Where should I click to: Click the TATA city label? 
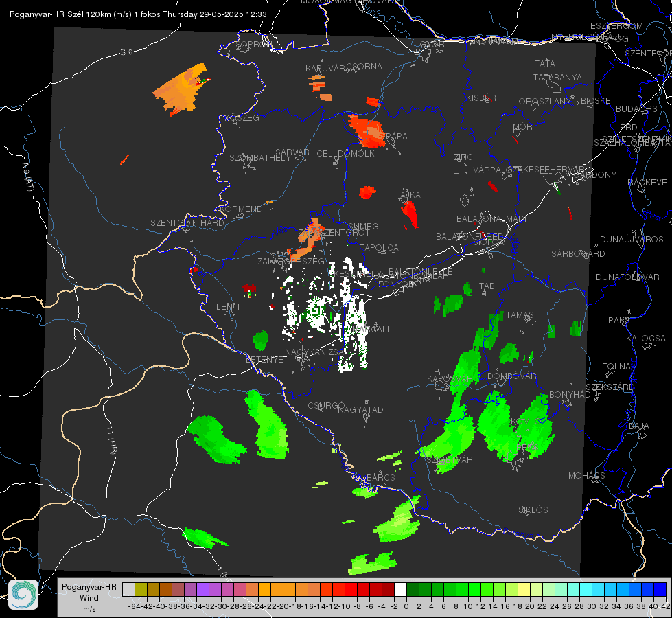(545, 63)
